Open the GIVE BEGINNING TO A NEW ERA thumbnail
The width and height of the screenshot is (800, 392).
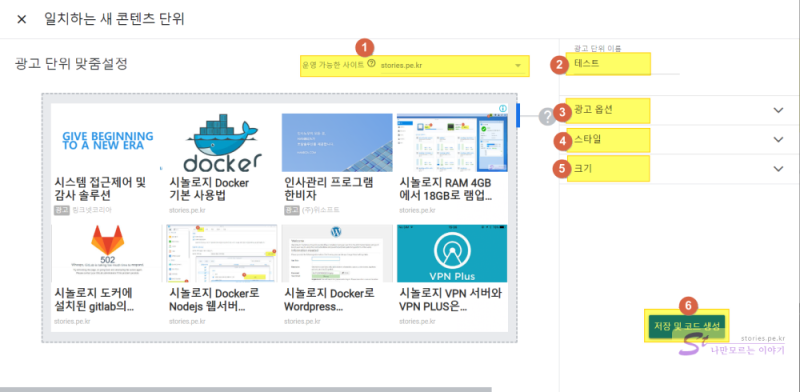coord(108,142)
